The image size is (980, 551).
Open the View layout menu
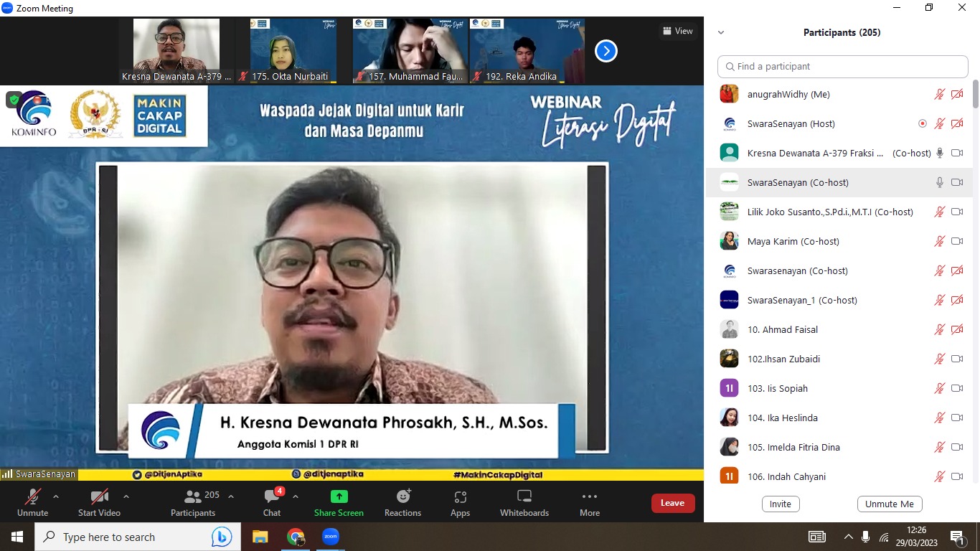click(x=677, y=31)
